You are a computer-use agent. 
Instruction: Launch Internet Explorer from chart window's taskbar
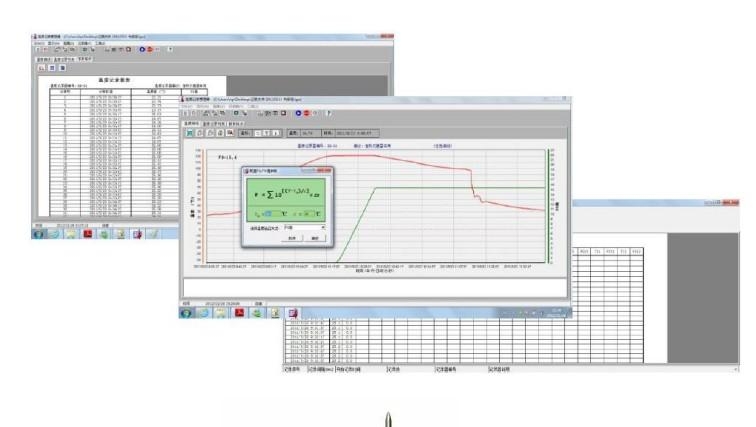(203, 313)
